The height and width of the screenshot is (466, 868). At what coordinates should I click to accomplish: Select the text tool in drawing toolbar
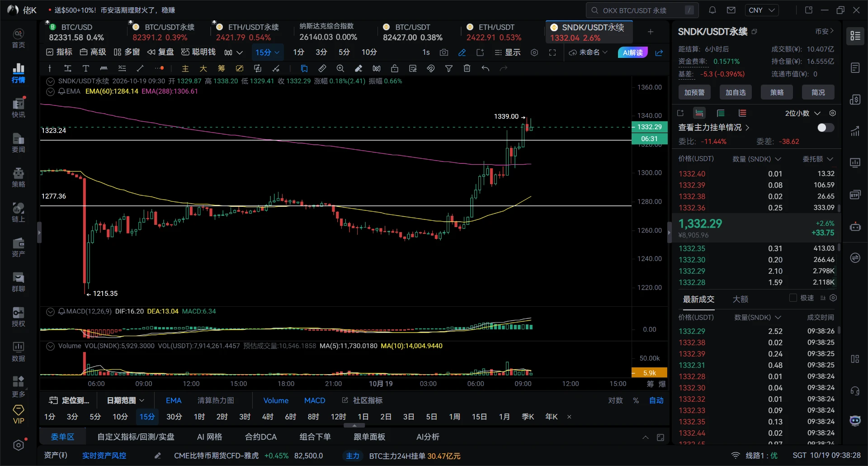click(85, 68)
